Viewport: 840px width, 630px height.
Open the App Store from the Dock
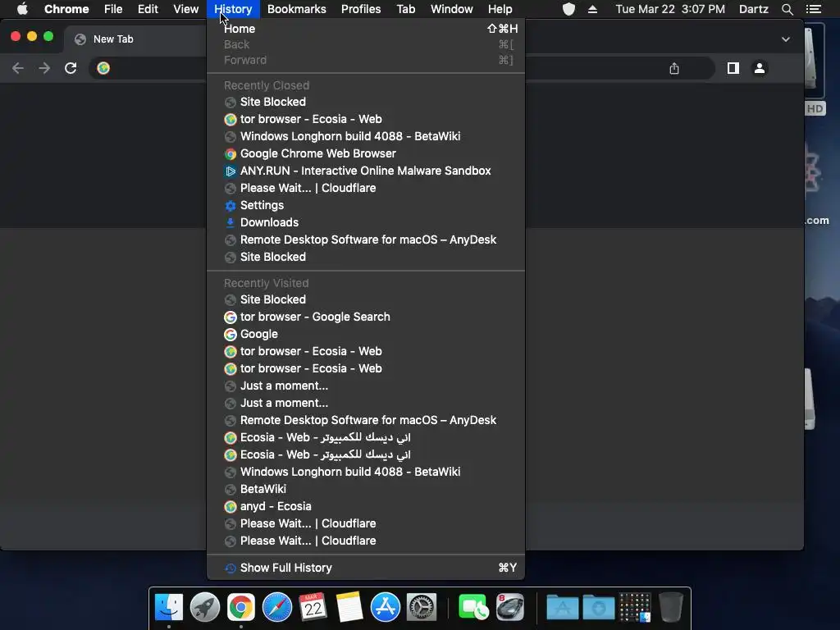[386, 607]
